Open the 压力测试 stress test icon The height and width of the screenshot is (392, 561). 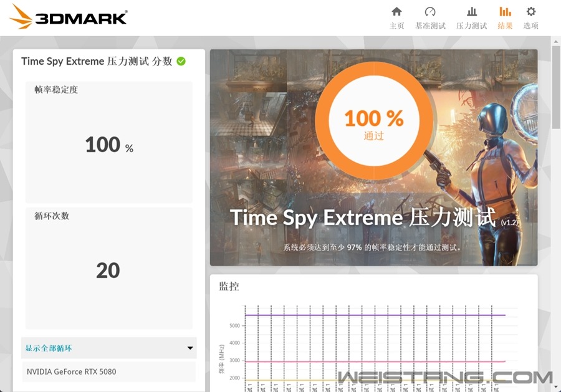472,11
